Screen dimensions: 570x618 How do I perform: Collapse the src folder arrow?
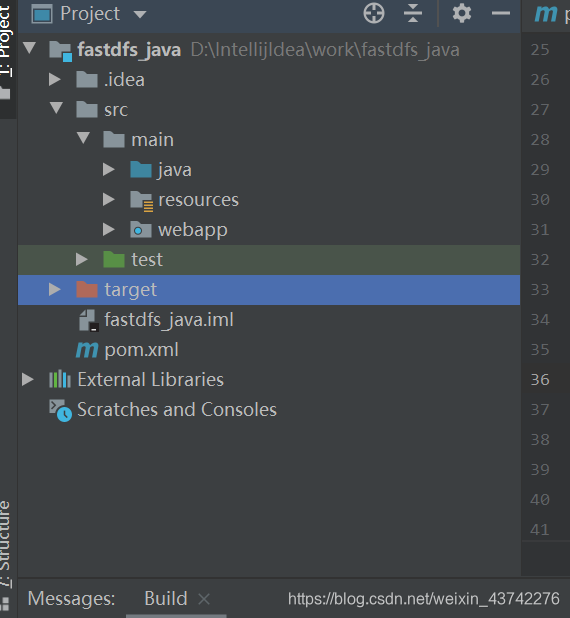56,108
